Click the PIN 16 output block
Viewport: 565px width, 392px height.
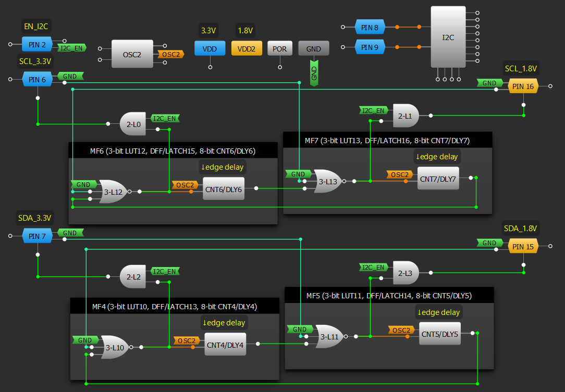[523, 86]
